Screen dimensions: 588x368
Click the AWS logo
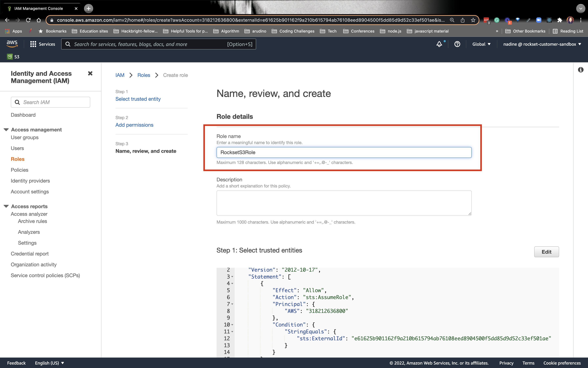pyautogui.click(x=12, y=44)
